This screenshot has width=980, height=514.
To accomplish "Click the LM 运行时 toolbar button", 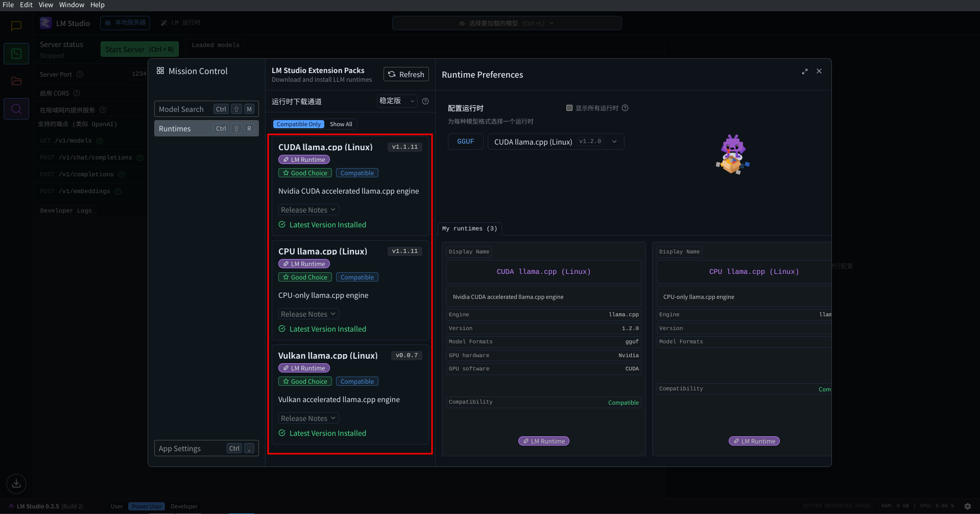I will click(180, 23).
